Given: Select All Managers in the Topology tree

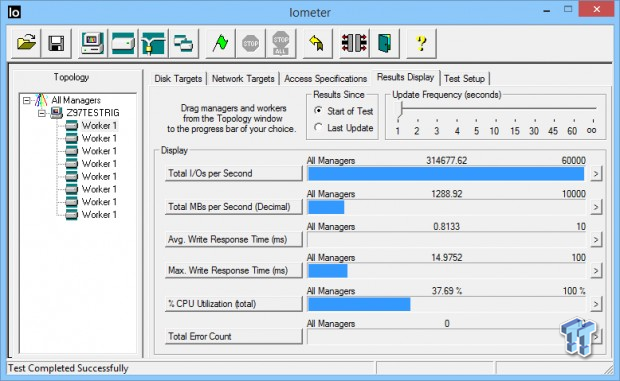Looking at the screenshot, I should click(x=76, y=100).
